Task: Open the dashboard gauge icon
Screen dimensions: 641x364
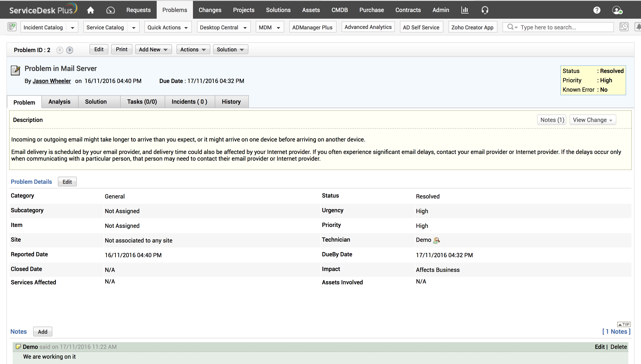Action: pyautogui.click(x=110, y=10)
